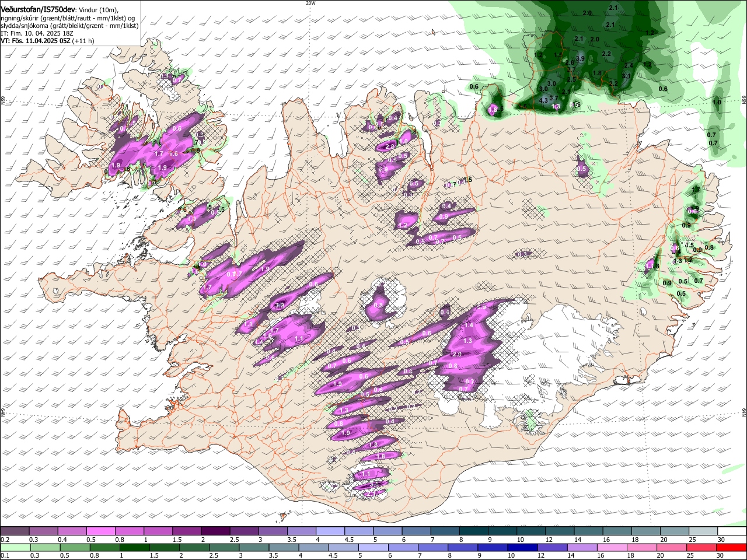Click the 3.3 snowfall value in west-central Iceland

[280, 304]
